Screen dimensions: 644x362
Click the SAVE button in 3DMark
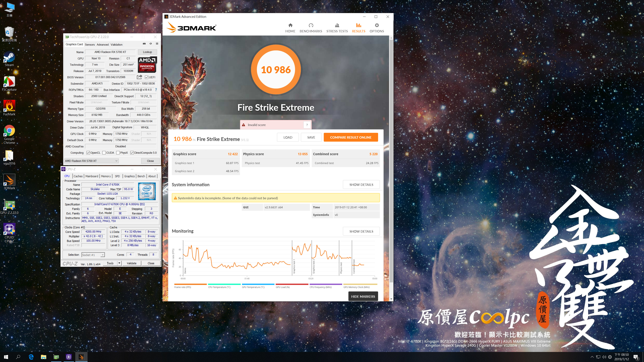(311, 137)
